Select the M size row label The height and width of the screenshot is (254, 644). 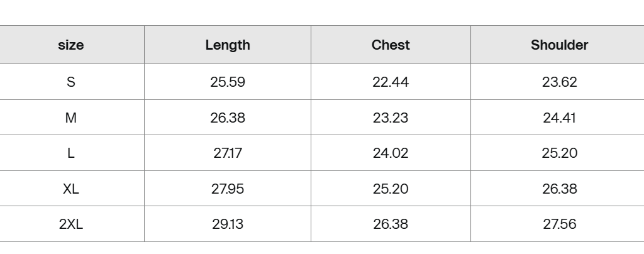coord(71,118)
